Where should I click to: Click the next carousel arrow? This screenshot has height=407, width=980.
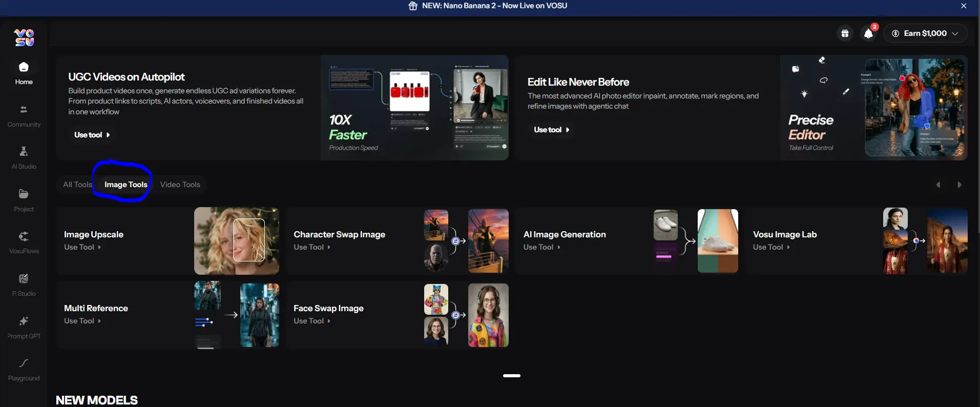pyautogui.click(x=960, y=185)
